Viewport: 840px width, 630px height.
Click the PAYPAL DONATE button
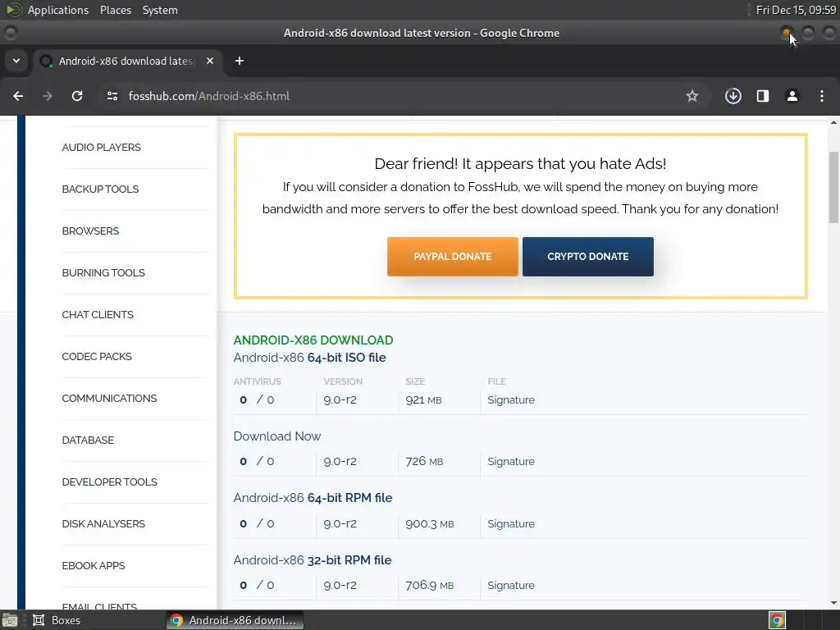453,257
